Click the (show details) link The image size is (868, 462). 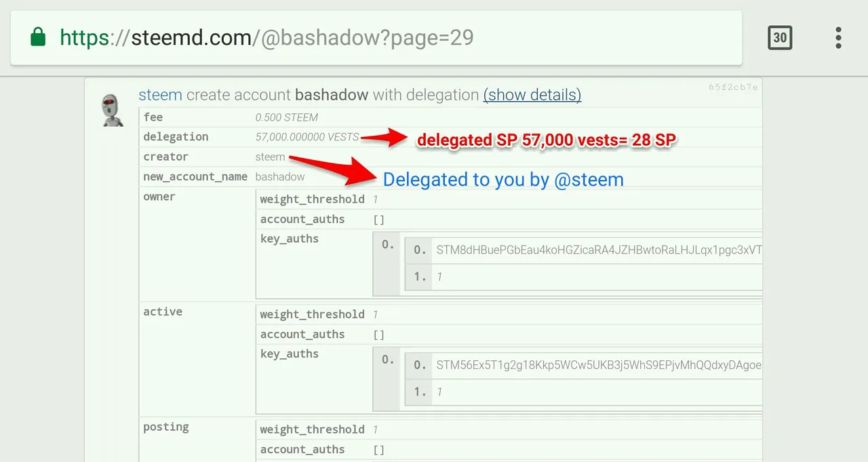click(x=532, y=95)
